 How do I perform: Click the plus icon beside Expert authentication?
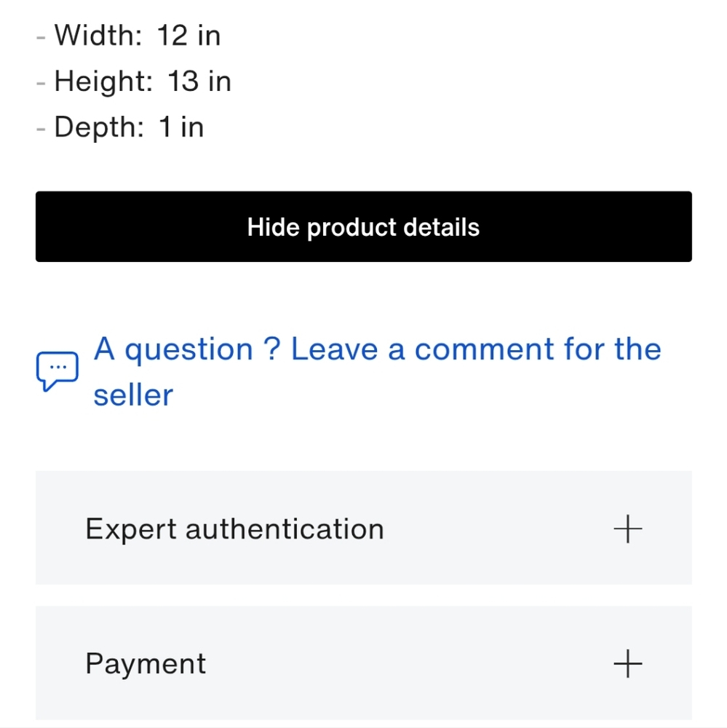coord(627,529)
